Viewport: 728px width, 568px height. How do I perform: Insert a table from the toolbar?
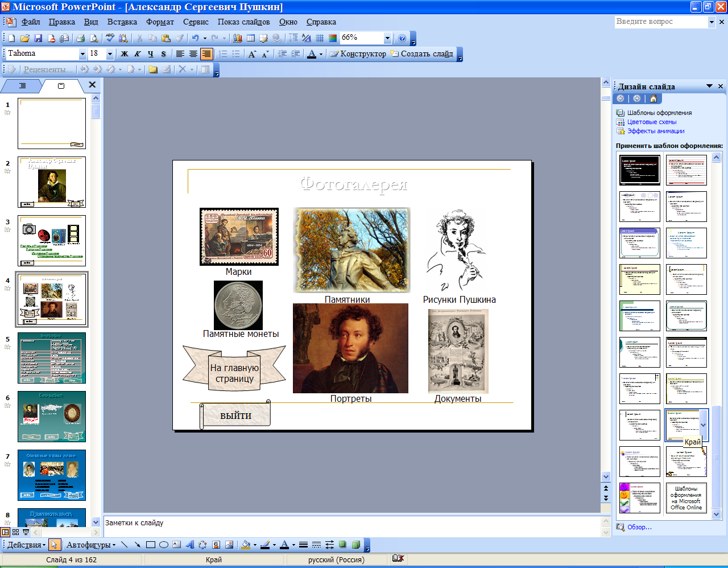tap(251, 38)
